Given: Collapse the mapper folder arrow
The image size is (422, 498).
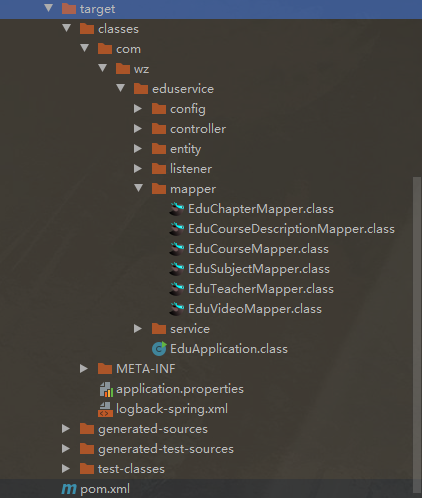Looking at the screenshot, I should coord(139,188).
